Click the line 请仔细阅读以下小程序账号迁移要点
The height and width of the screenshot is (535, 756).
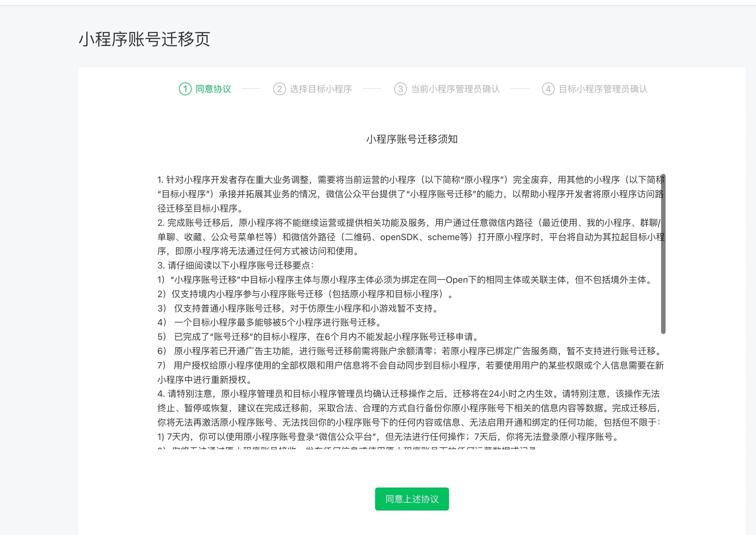tap(236, 266)
